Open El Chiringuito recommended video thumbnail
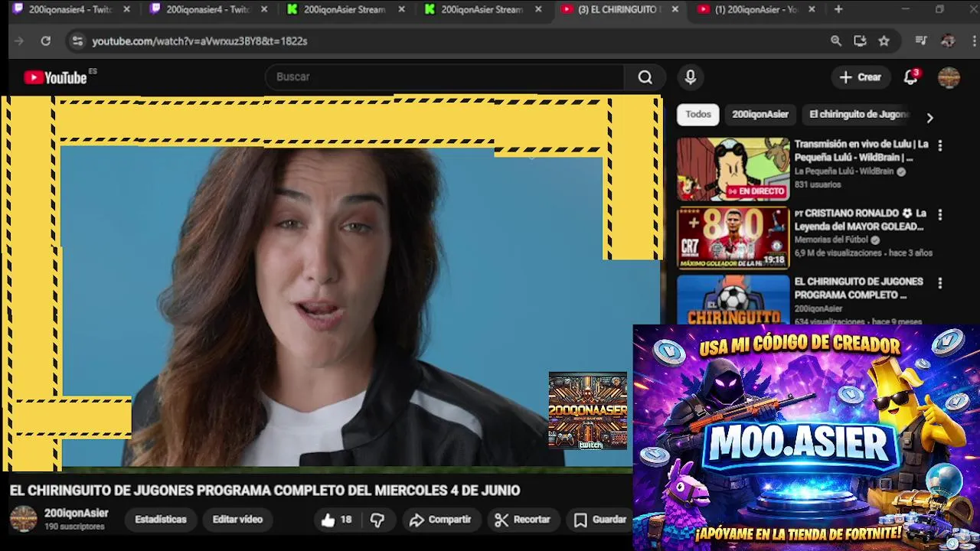980x551 pixels. [x=733, y=300]
